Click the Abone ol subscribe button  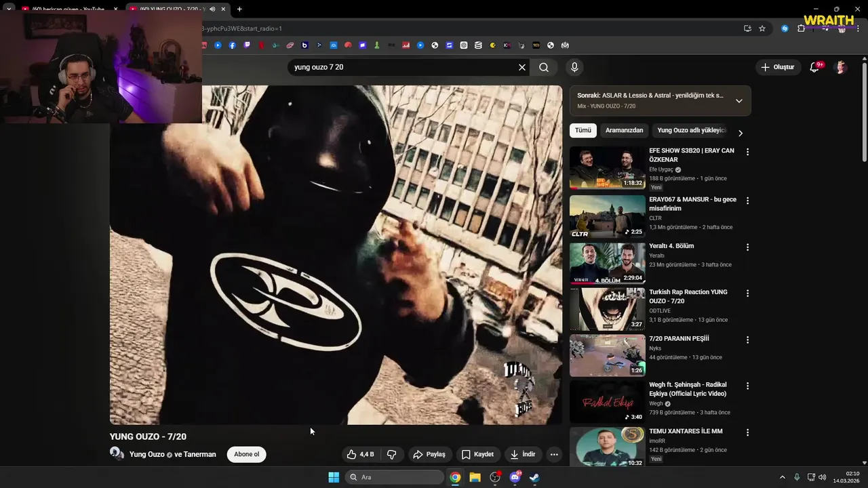247,454
